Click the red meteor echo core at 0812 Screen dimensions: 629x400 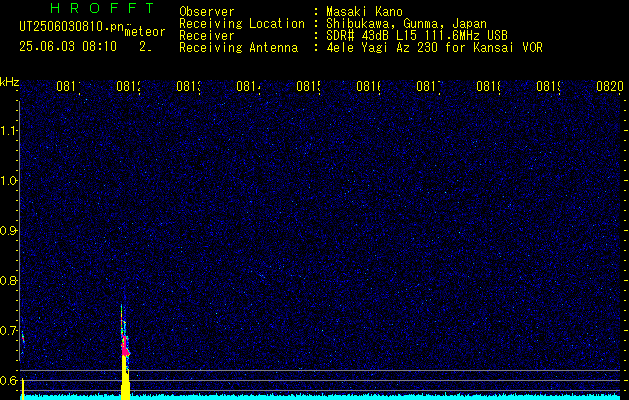point(126,347)
